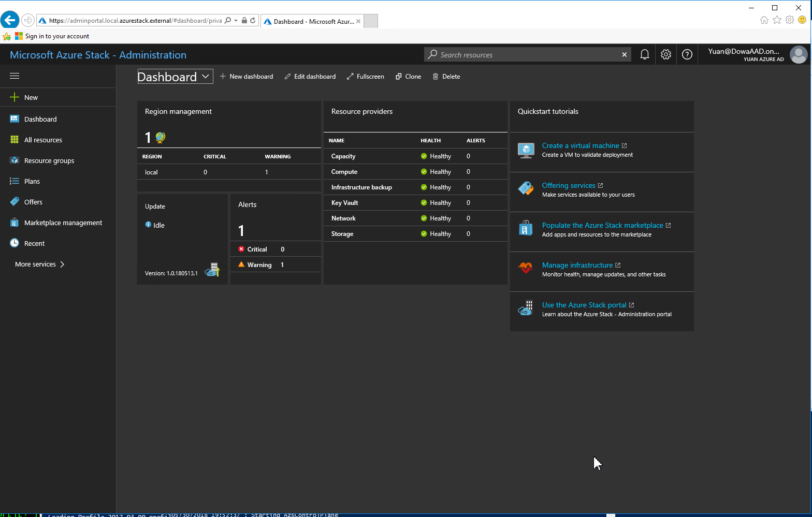The image size is (812, 517).
Task: Open Marketplace management bag icon
Action: (x=15, y=223)
